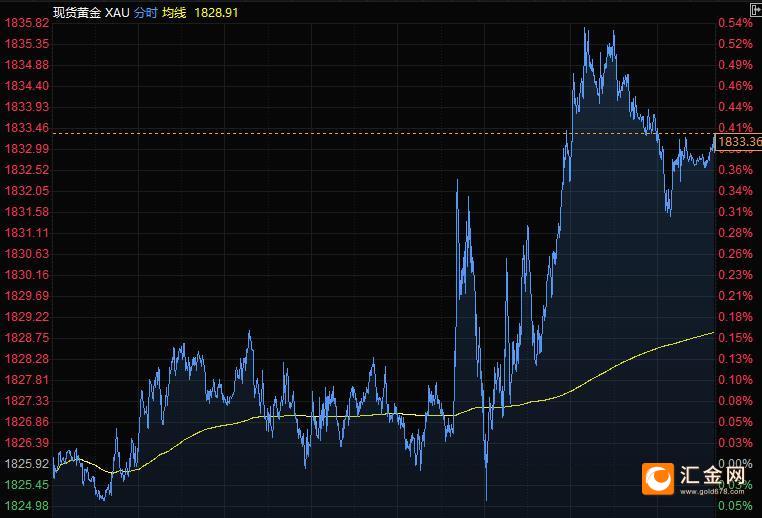Image resolution: width=762 pixels, height=518 pixels.
Task: Click the 0.26% percentage axis label
Action: (x=735, y=254)
